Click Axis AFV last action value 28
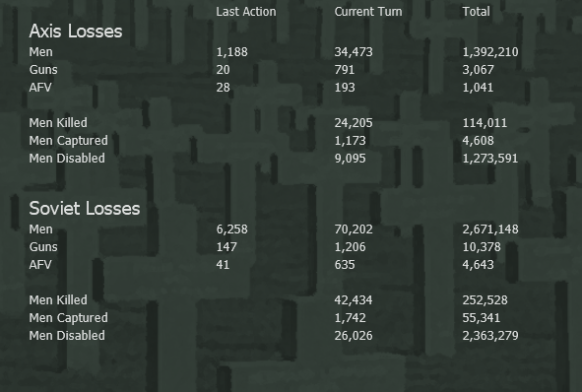This screenshot has height=392, width=582. coord(223,88)
